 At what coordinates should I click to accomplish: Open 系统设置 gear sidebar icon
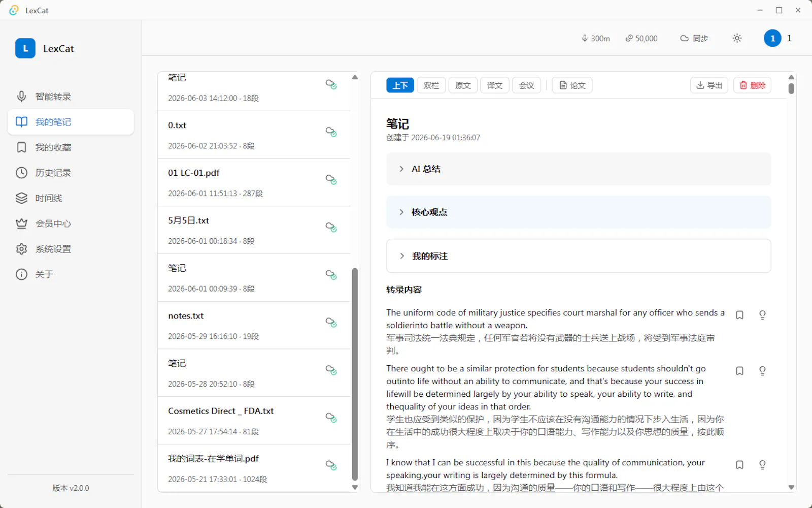(x=21, y=249)
